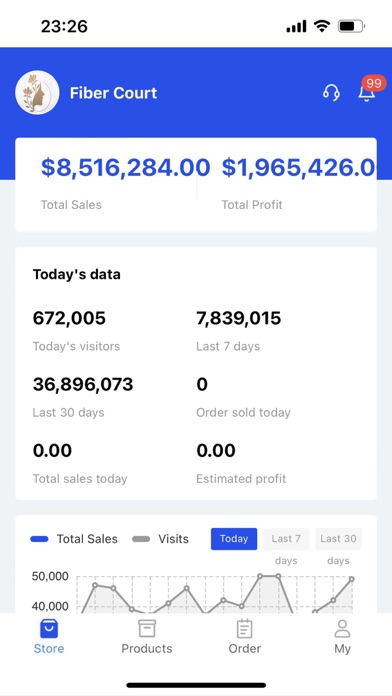
Task: Tap the Order sold today count 0
Action: point(202,384)
